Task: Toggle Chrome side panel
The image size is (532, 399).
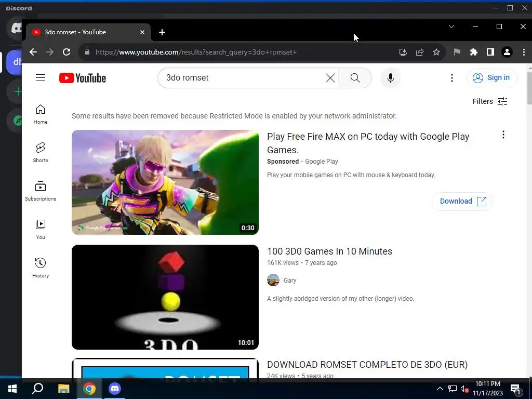Action: point(490,52)
